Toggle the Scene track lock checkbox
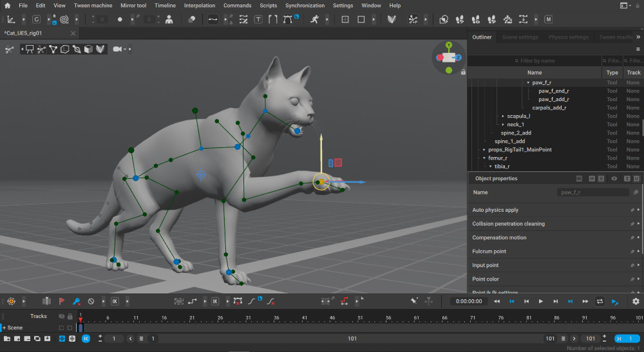The image size is (644, 352). [x=70, y=328]
